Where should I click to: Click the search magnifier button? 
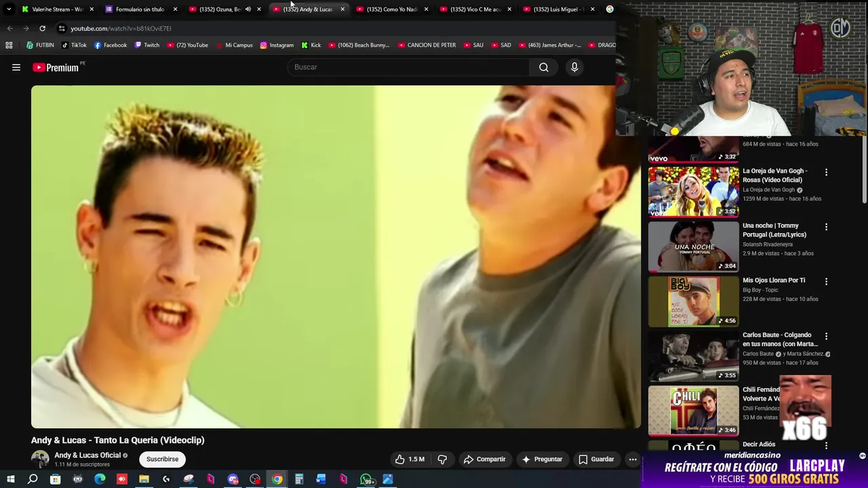click(544, 67)
